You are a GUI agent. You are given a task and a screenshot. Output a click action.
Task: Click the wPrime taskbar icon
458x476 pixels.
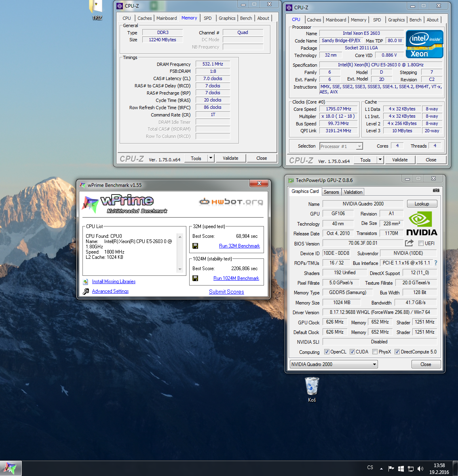click(x=11, y=468)
